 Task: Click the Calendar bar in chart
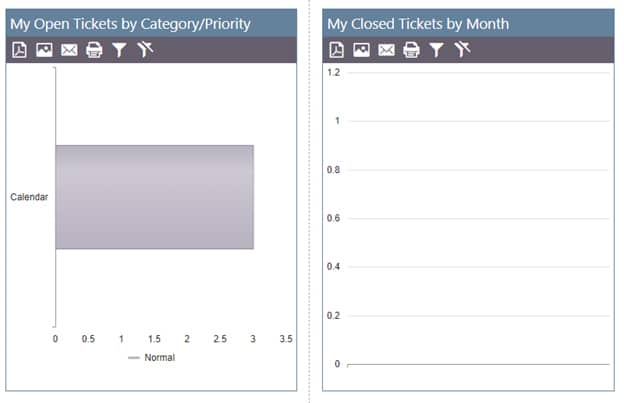[x=154, y=197]
